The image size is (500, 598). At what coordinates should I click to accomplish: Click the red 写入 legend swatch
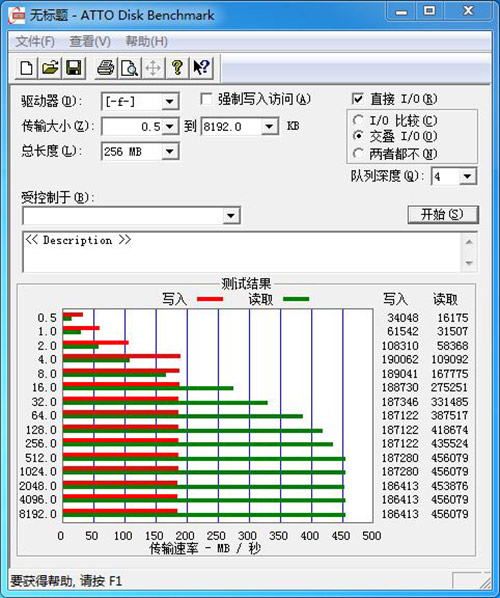point(210,299)
